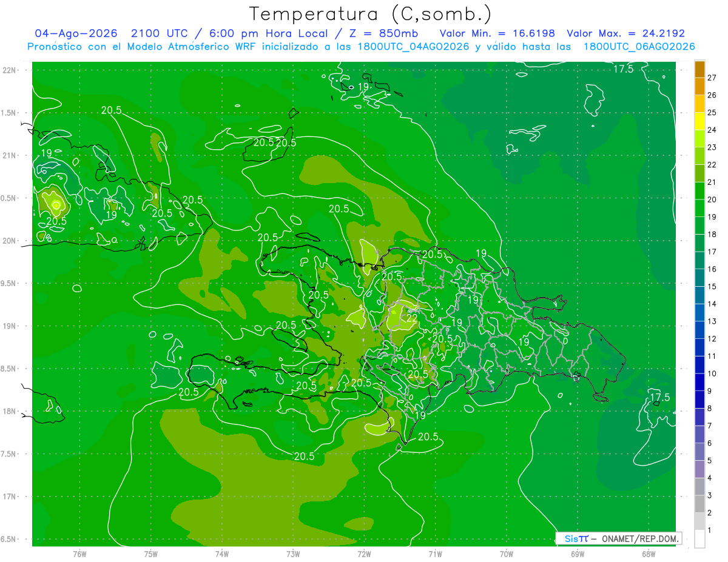Click the '22' contour label on the map

coord(411,318)
